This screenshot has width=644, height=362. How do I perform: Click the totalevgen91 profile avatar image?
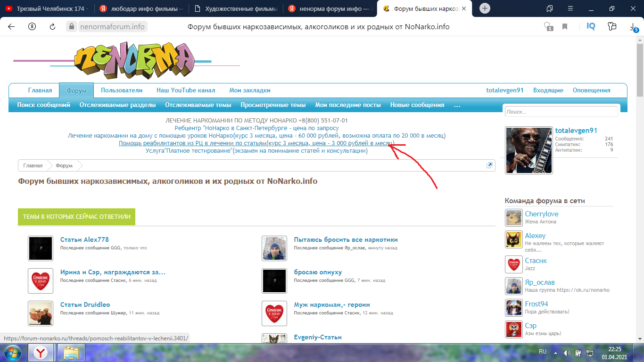pos(528,150)
